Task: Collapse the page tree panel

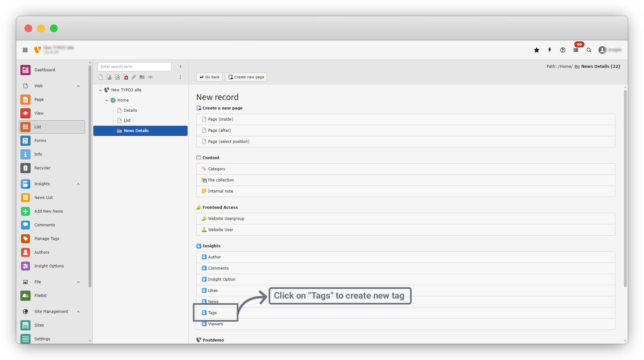Action: tap(181, 67)
